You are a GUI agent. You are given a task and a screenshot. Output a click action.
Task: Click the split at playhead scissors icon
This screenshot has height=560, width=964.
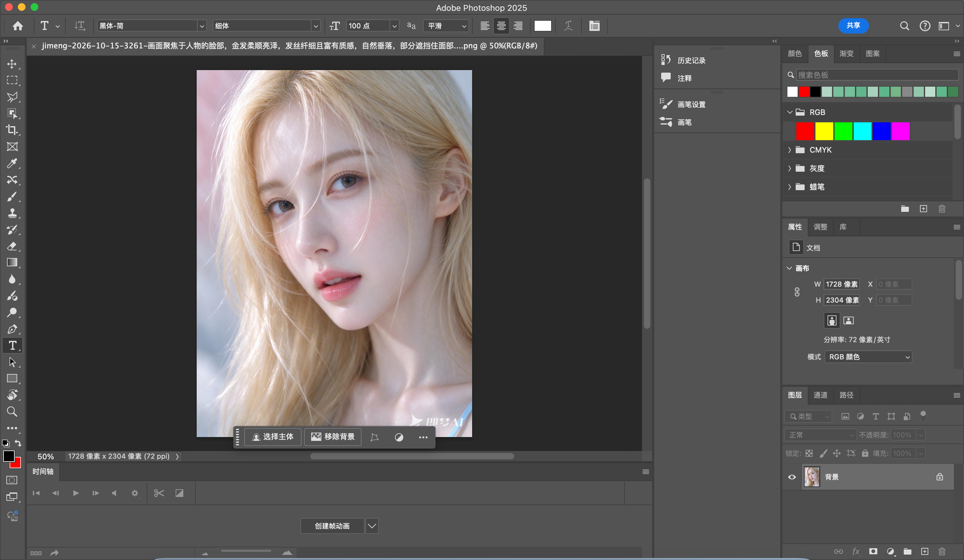pos(159,493)
